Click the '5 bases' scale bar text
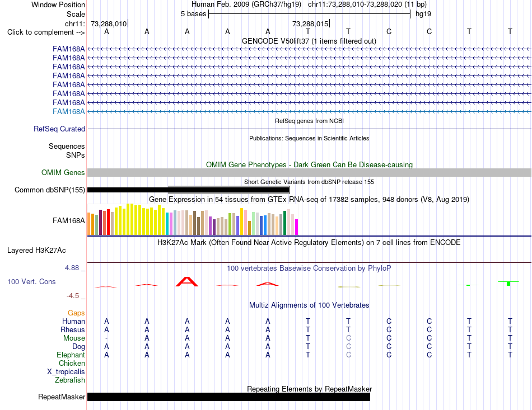This screenshot has width=532, height=410. pos(193,14)
